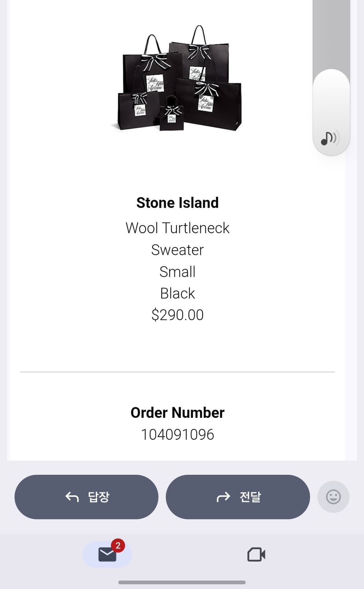Tap the 전달 forward button
The image size is (364, 589).
[238, 497]
